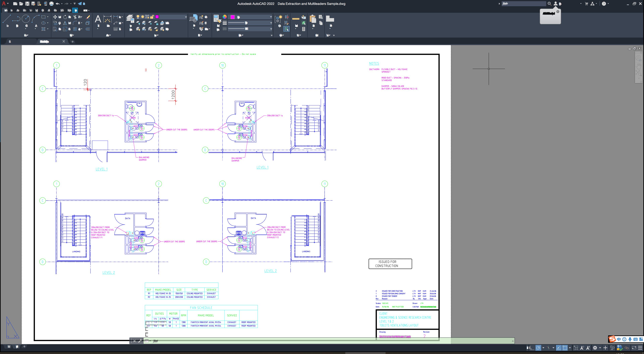Click the Customization hamburger button
This screenshot has width=644, height=354.
(x=640, y=348)
